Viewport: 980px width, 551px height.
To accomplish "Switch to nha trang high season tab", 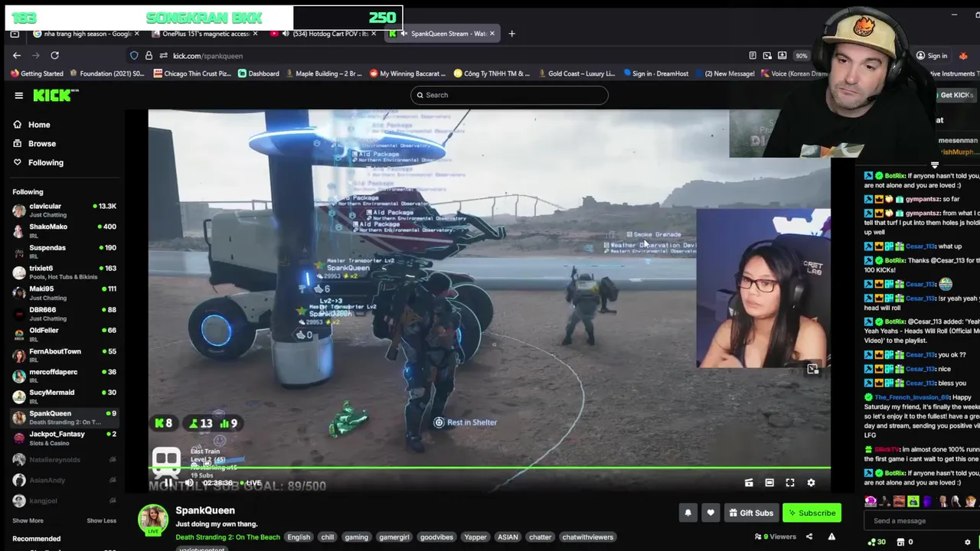I will (86, 34).
